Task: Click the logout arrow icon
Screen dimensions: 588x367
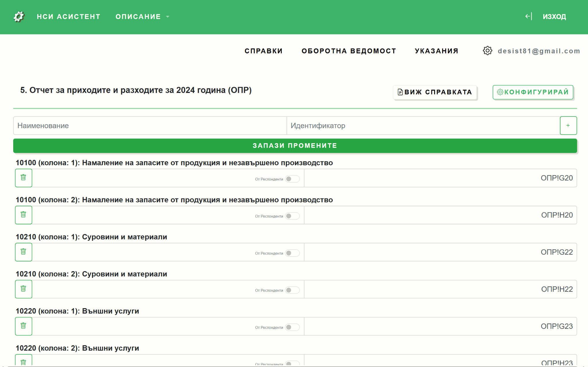Action: 528,17
